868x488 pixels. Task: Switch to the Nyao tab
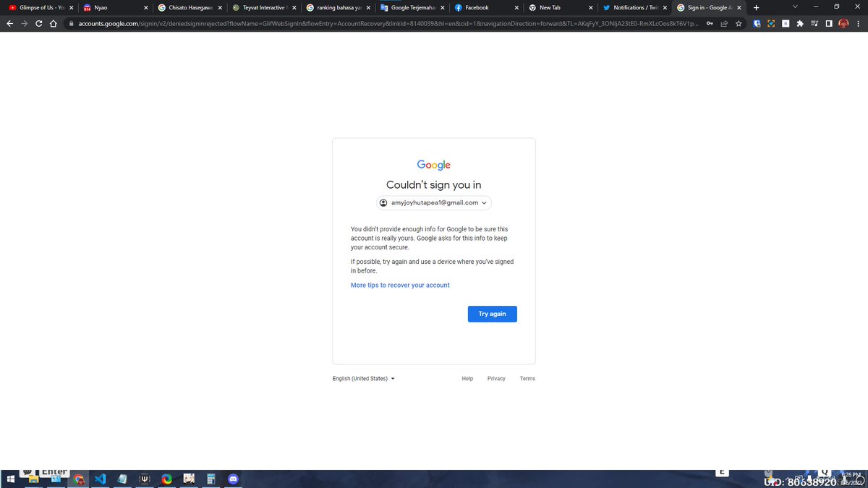(x=114, y=7)
